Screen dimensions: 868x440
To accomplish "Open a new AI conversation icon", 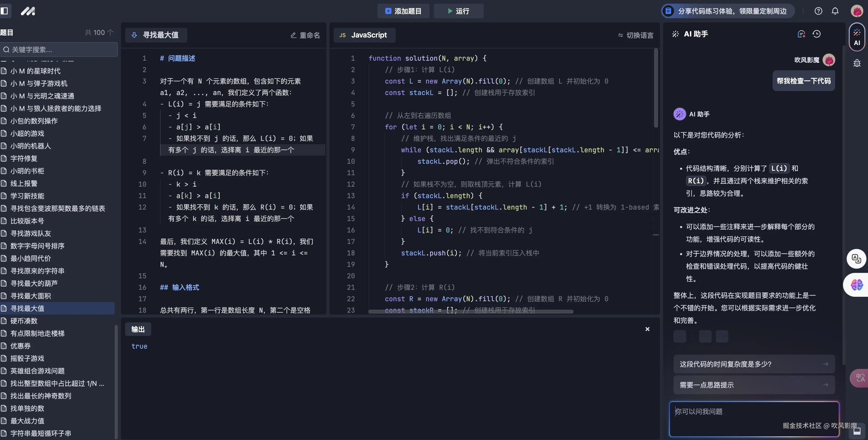I will pos(801,34).
